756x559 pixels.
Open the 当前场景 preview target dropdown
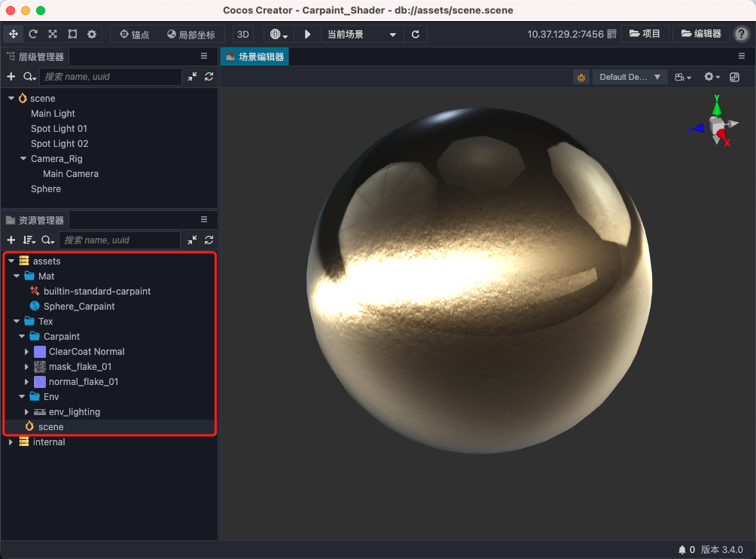[x=360, y=34]
